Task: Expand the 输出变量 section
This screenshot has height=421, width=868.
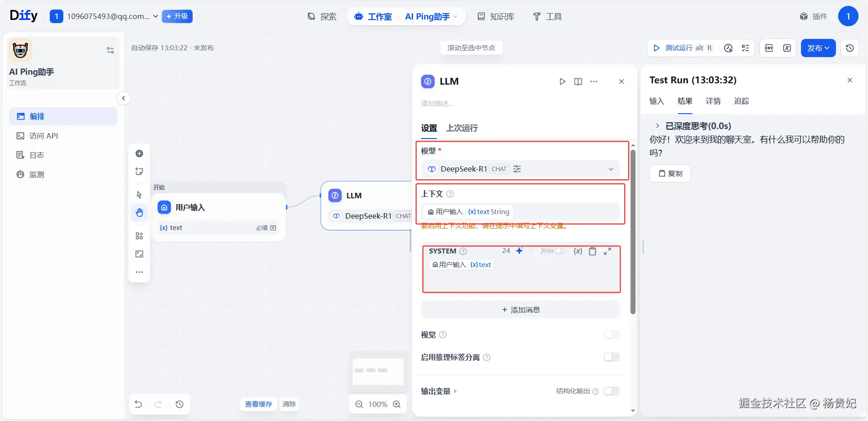Action: [439, 391]
